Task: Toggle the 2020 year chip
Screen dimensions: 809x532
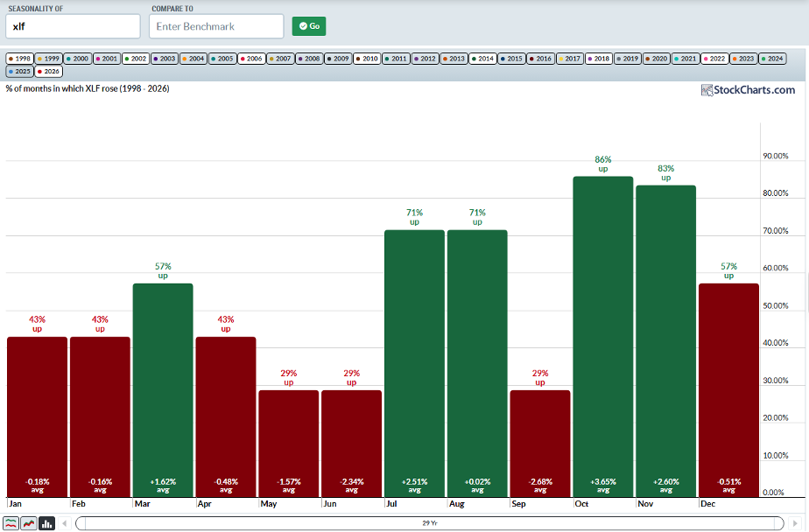Action: coord(656,59)
